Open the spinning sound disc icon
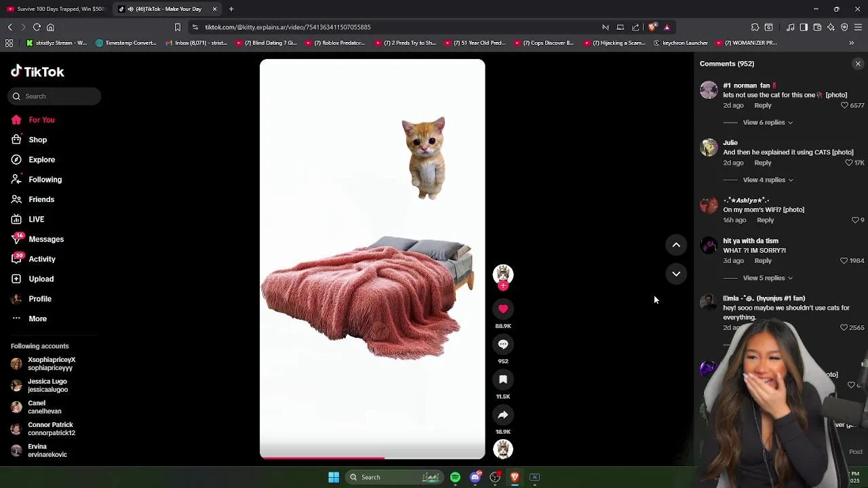868x488 pixels. [502, 449]
